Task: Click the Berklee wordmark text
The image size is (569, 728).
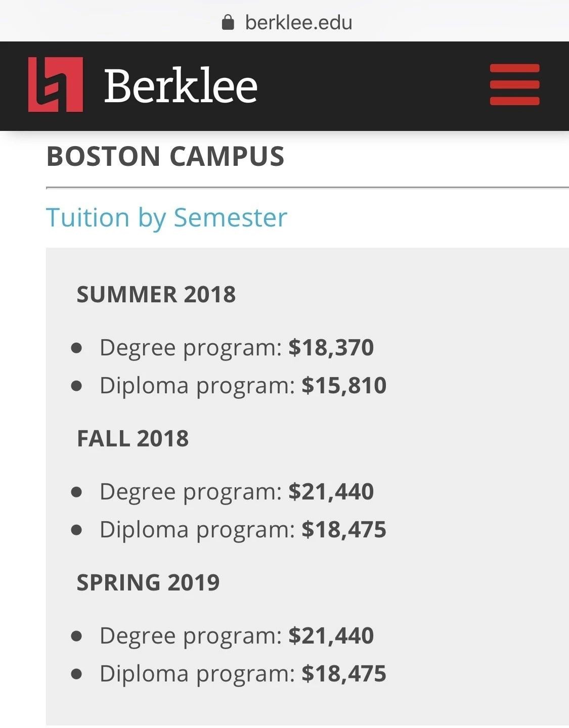Action: pyautogui.click(x=181, y=85)
